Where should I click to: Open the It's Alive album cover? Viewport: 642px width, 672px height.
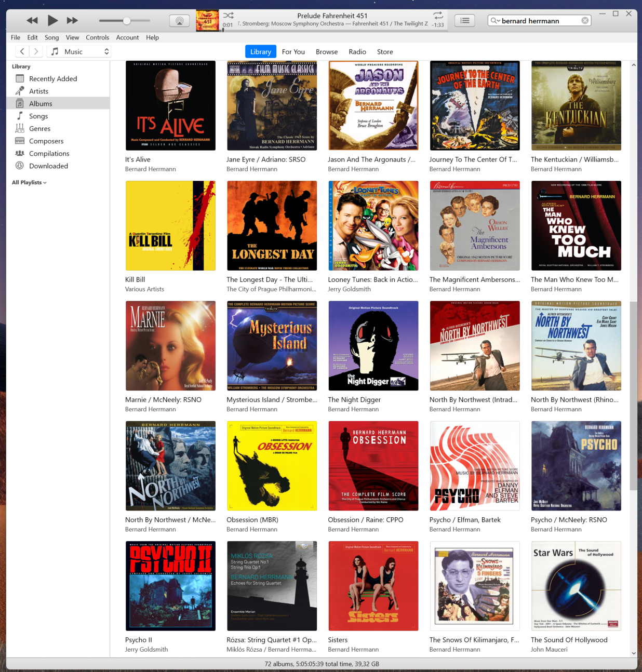point(170,105)
